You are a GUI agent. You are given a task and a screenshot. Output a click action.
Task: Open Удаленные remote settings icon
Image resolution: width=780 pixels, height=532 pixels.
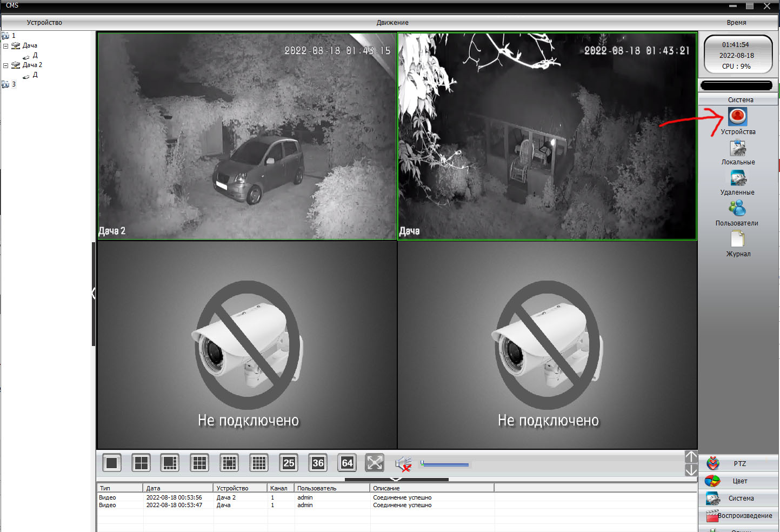tap(737, 178)
